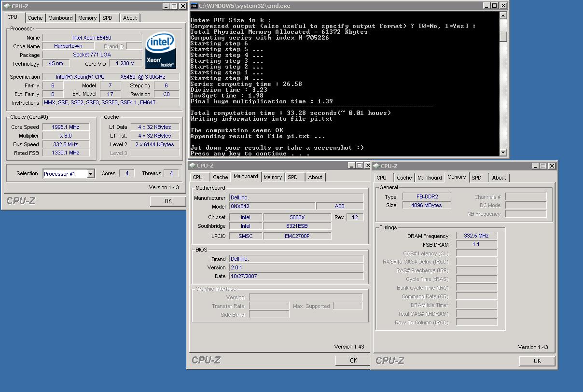
Task: Click the BIOS Version value '2.0.1'
Action: coord(296,267)
